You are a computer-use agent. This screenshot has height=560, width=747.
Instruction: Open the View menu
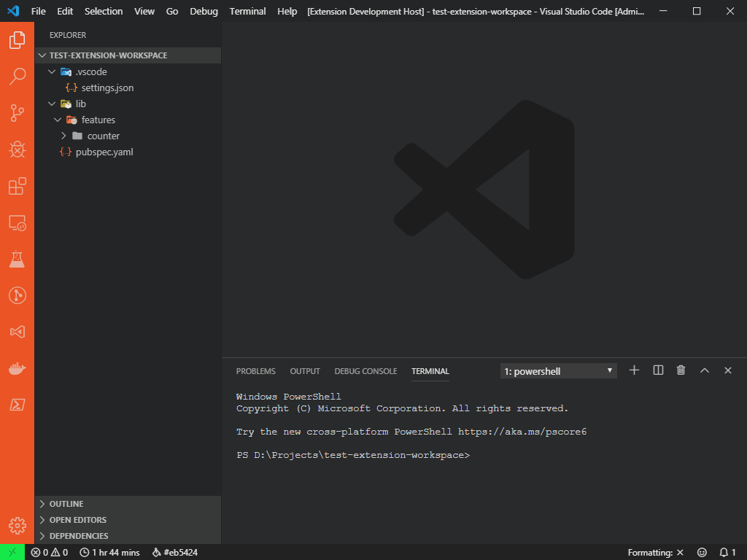(144, 11)
